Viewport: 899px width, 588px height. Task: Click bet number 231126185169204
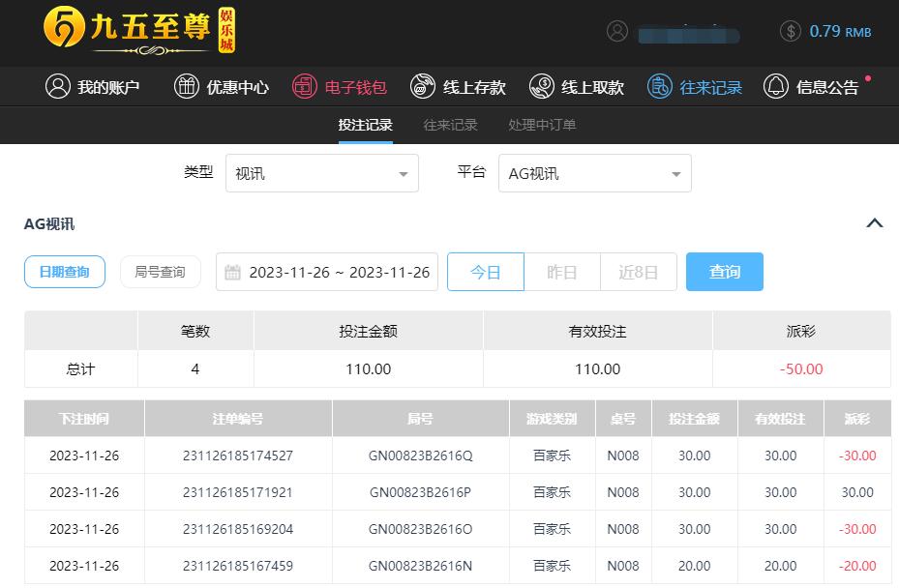[x=238, y=529]
